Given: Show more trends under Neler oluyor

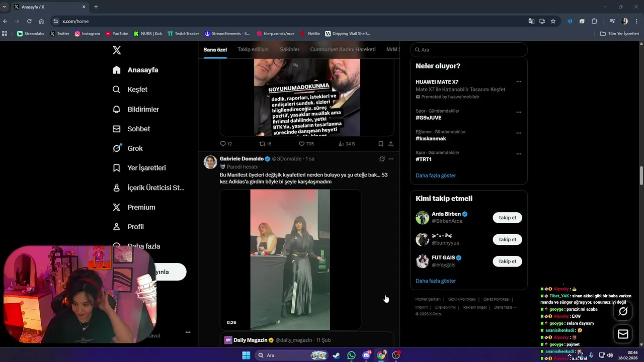Looking at the screenshot, I should coord(436,175).
